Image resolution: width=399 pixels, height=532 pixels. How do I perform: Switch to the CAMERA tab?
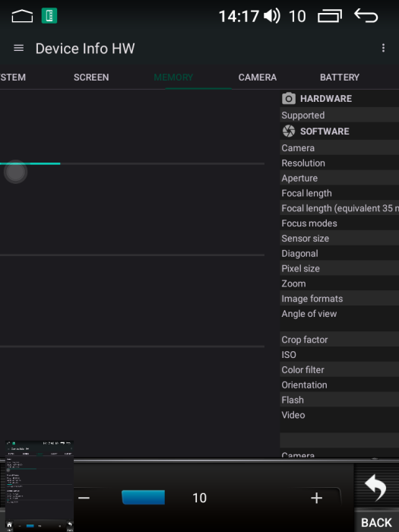(x=257, y=78)
